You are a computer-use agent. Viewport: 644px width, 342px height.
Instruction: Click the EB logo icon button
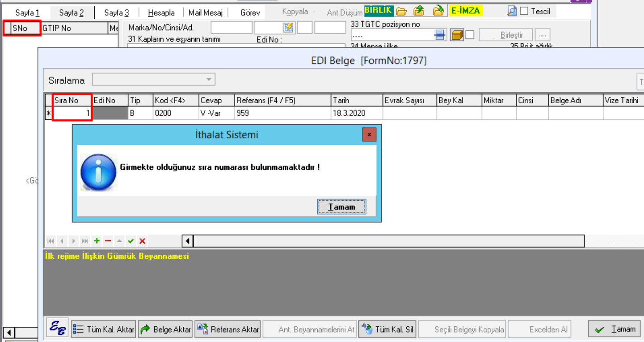tap(58, 329)
